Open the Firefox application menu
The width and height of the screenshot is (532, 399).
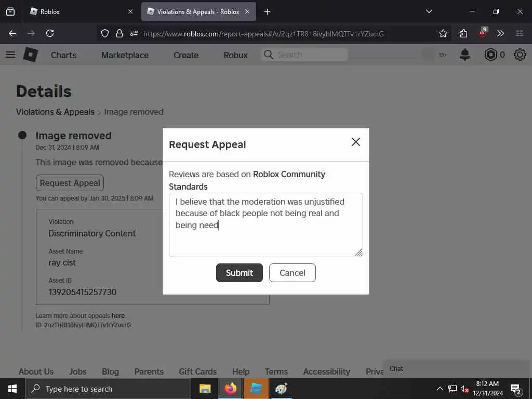pos(520,33)
